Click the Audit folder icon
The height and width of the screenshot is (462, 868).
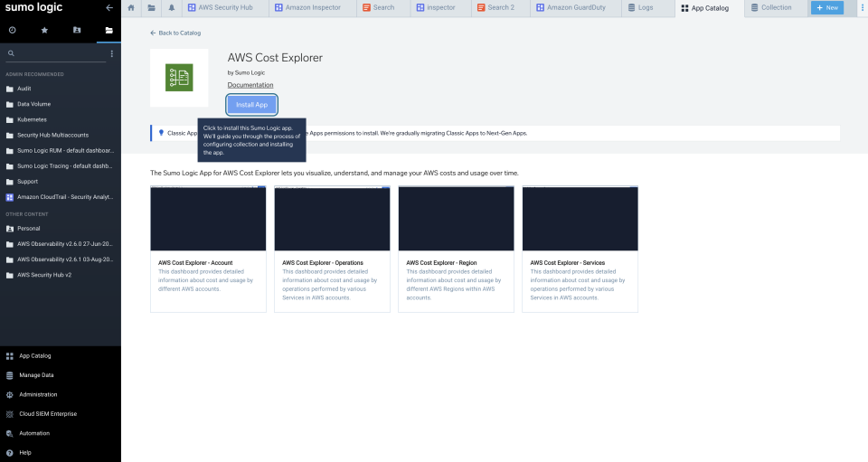pyautogui.click(x=9, y=89)
